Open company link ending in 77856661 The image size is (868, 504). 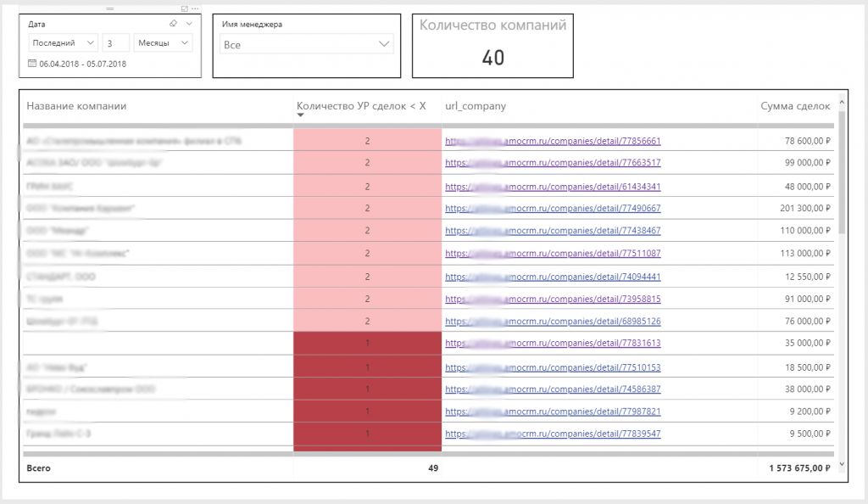point(553,141)
